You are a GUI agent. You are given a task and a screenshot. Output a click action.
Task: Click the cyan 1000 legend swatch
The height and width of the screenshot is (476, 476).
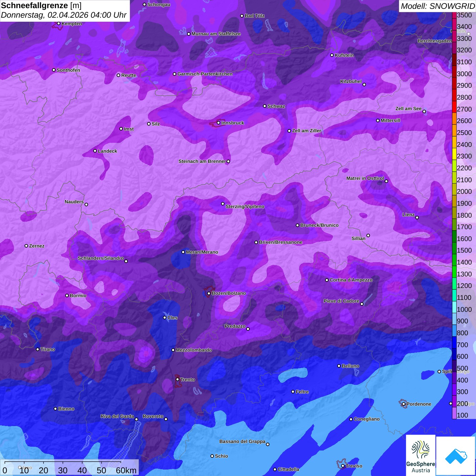[454, 307]
